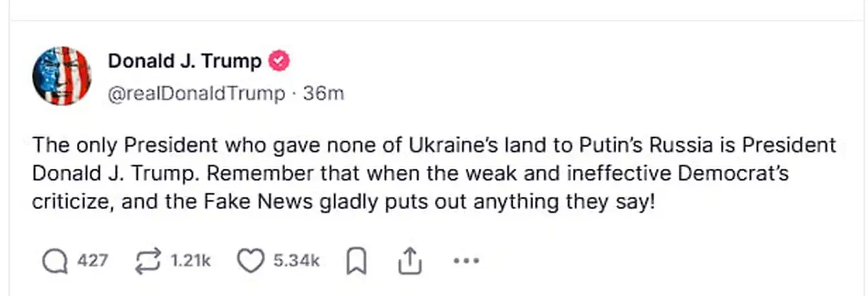Share the post via upload arrow icon
The width and height of the screenshot is (868, 296).
[x=409, y=262]
